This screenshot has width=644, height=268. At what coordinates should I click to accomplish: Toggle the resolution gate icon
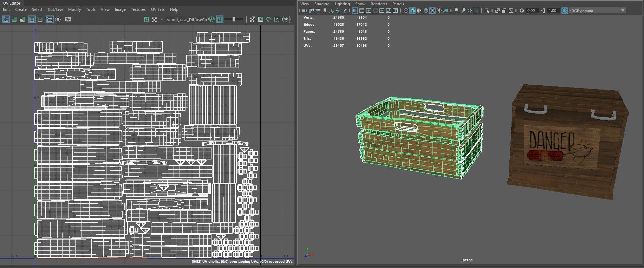[x=368, y=11]
